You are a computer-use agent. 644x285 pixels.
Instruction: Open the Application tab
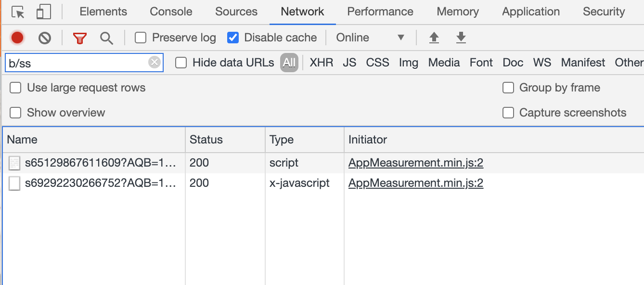pos(531,12)
